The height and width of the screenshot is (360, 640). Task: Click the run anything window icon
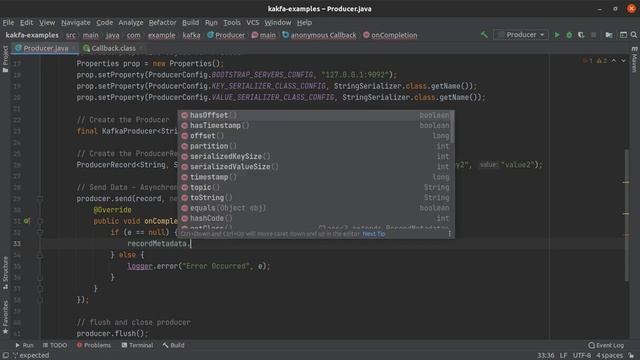(623, 35)
